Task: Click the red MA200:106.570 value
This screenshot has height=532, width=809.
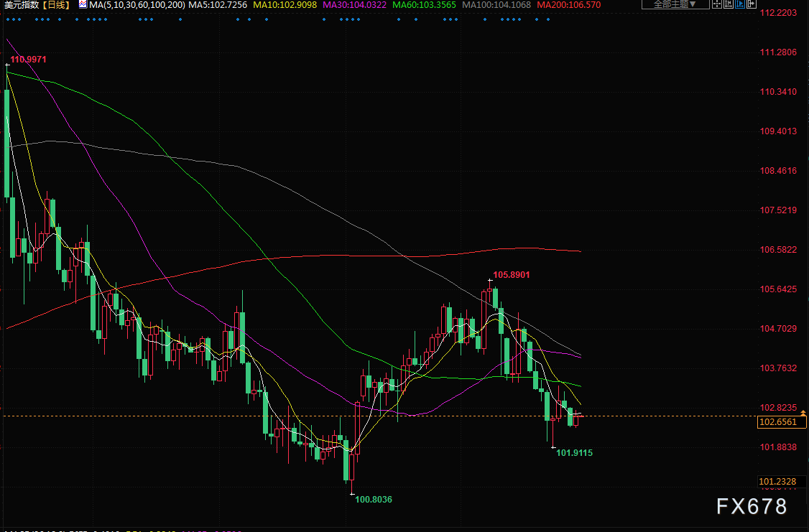Action: (x=568, y=5)
